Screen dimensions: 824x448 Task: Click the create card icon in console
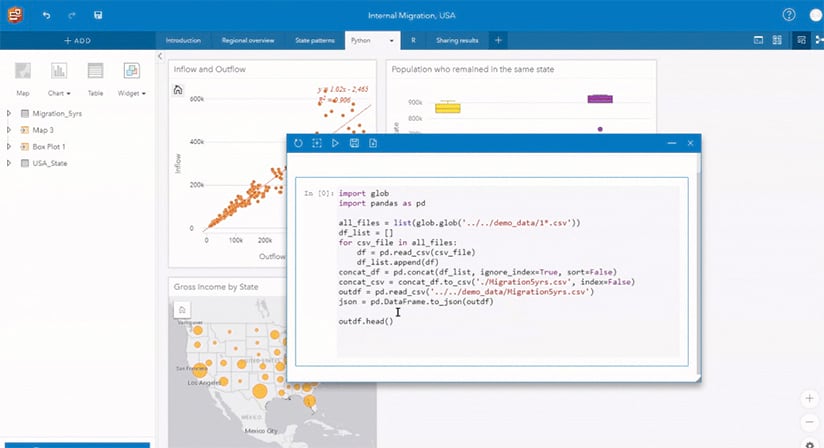coord(317,143)
